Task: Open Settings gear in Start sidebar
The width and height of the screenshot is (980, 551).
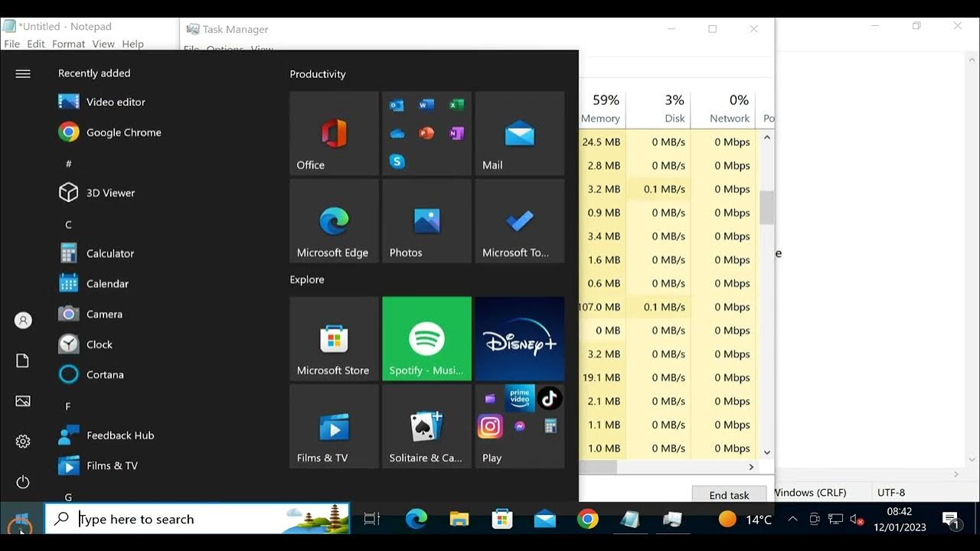Action: coord(23,442)
